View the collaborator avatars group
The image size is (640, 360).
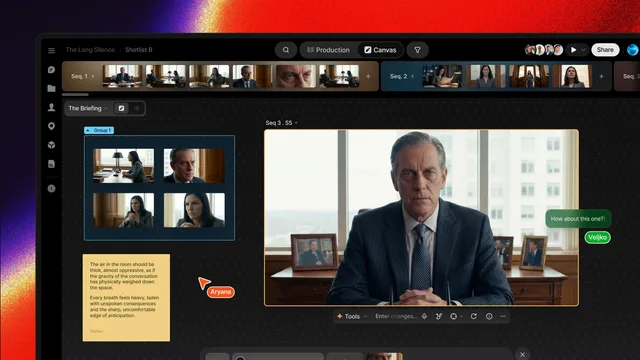544,50
